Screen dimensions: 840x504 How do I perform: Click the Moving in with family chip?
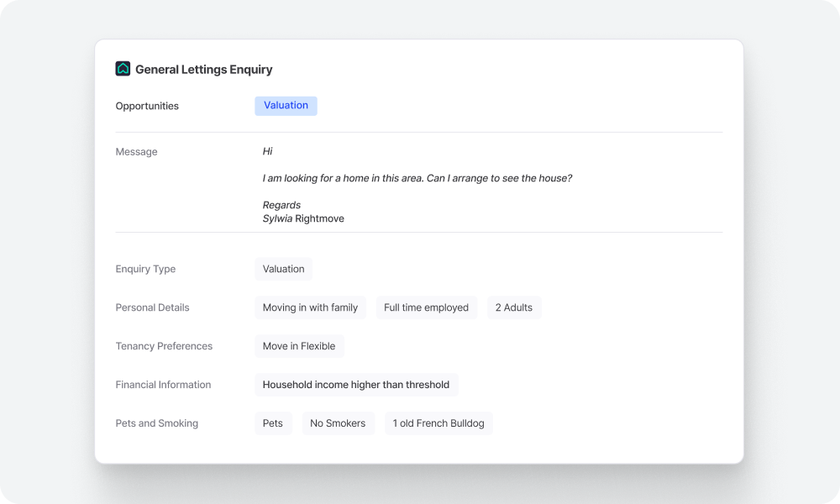[x=310, y=307]
